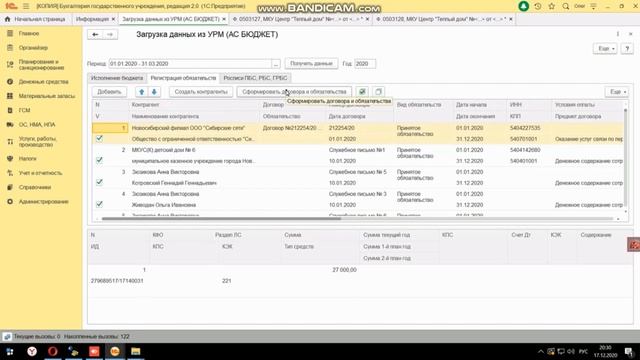This screenshot has height=360, width=640.
Task: Click Добавить button
Action: [109, 92]
